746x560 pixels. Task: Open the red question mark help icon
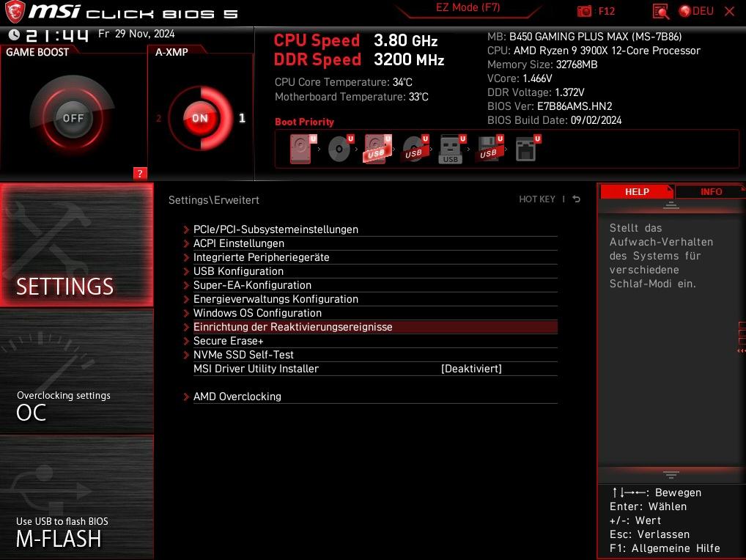[140, 174]
